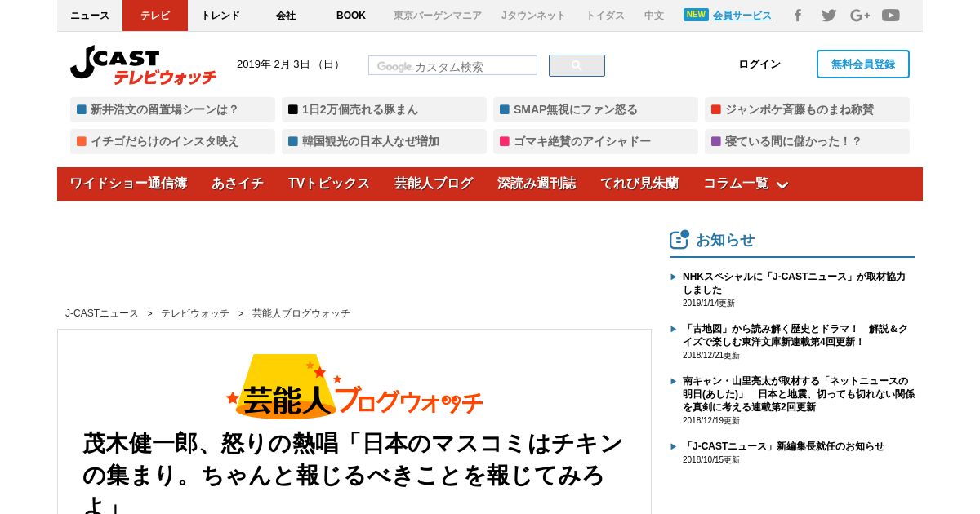The image size is (980, 514).
Task: Open 芸能人ブログ menu item
Action: (434, 184)
